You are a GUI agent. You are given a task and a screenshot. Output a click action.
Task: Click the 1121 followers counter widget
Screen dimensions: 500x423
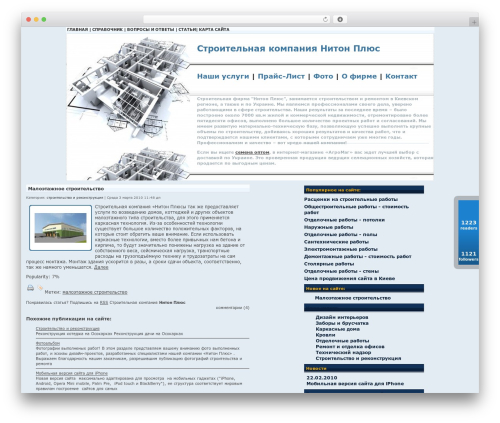click(469, 256)
